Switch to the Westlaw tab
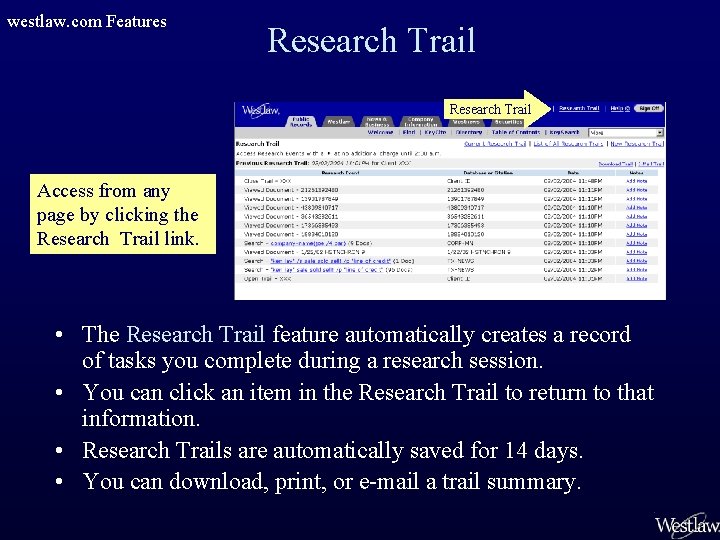The image size is (720, 540). [x=339, y=122]
